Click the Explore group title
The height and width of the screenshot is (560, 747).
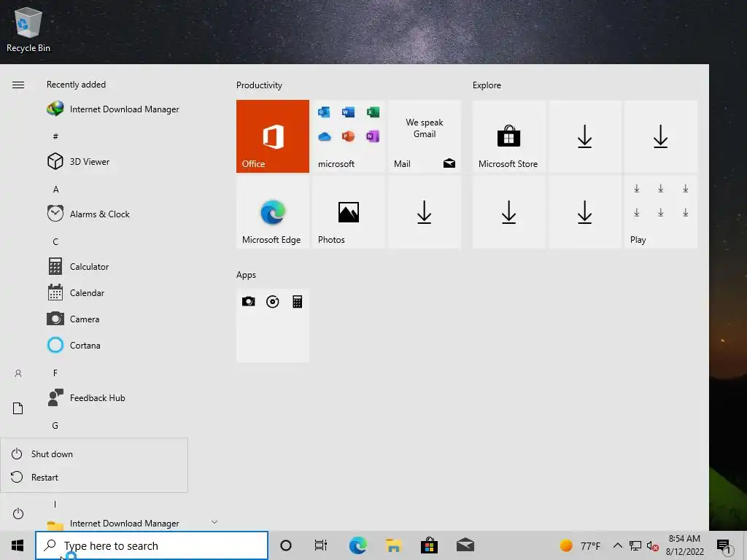(x=487, y=85)
